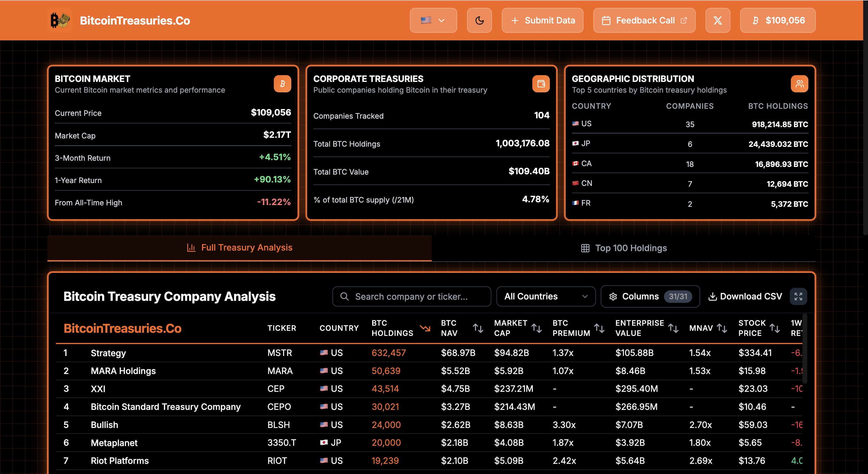The image size is (868, 474).
Task: Click the Geographic Distribution people icon
Action: coord(799,84)
